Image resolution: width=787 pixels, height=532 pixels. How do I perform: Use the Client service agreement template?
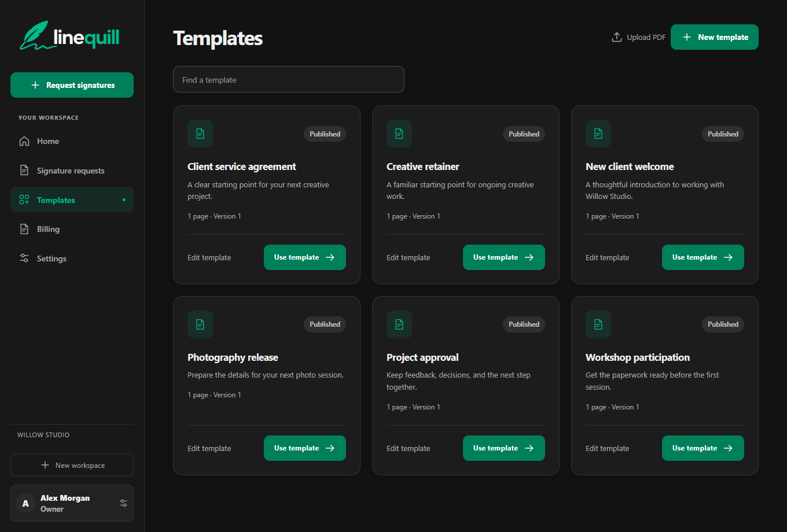coord(305,257)
